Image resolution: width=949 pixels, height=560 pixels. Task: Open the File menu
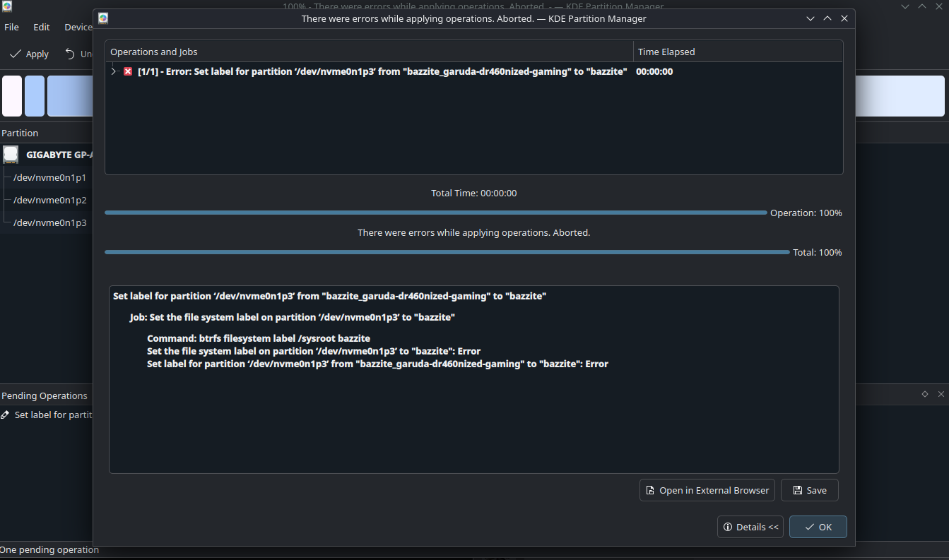11,27
